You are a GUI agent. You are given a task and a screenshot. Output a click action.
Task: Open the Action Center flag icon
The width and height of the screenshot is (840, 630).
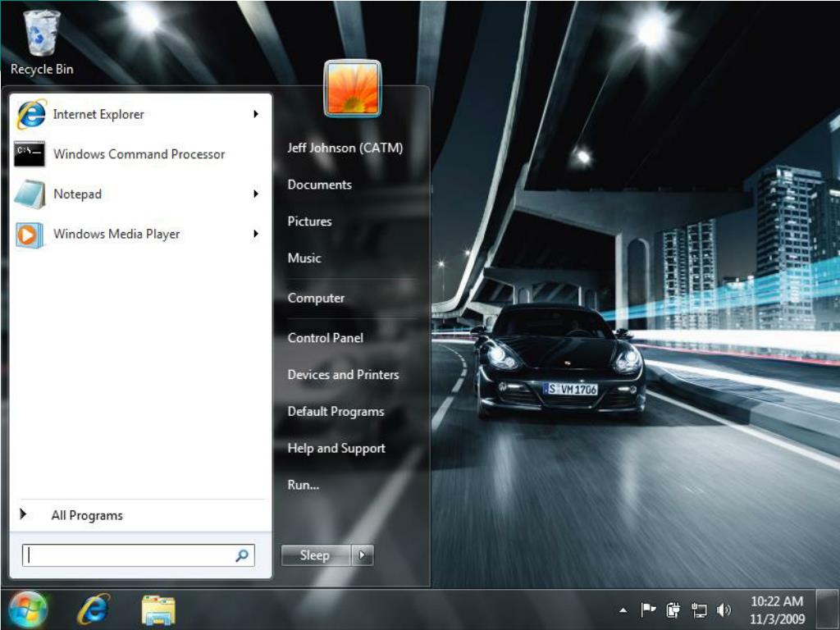pos(648,609)
